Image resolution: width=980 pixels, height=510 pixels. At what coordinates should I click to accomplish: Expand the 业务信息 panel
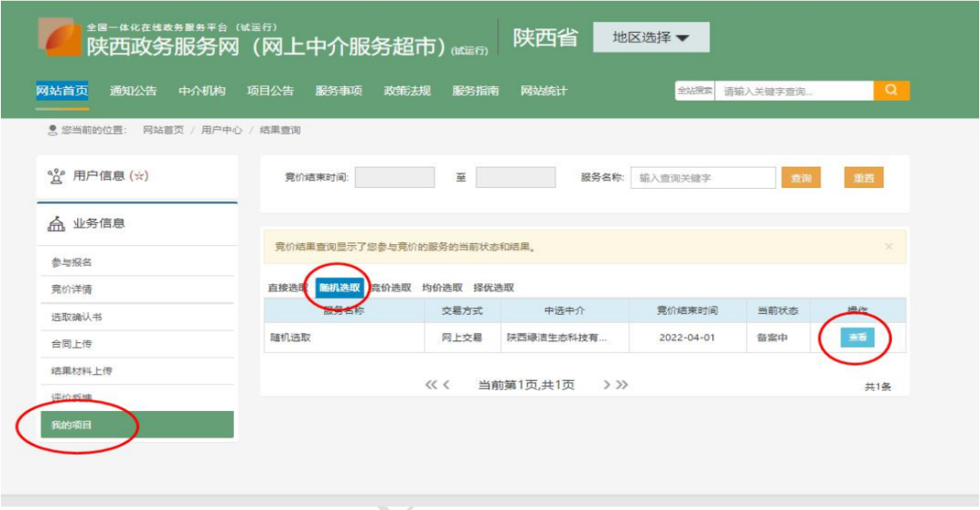click(137, 224)
